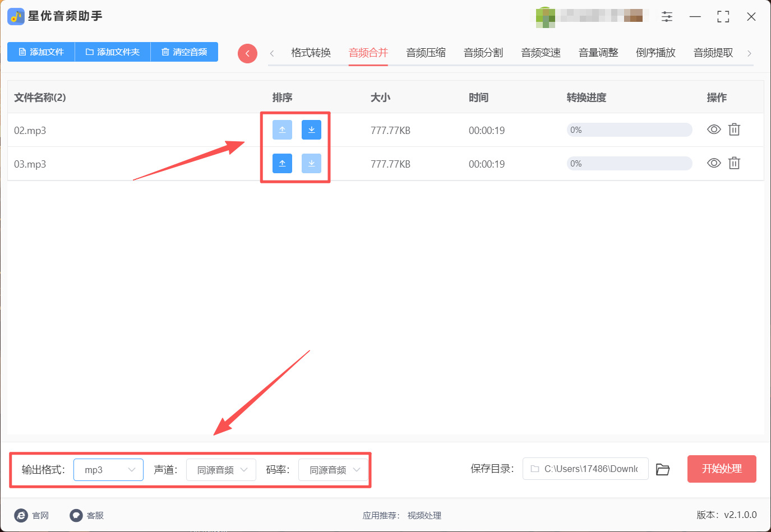Click the 02.mp3 conversion progress bar

(x=629, y=129)
